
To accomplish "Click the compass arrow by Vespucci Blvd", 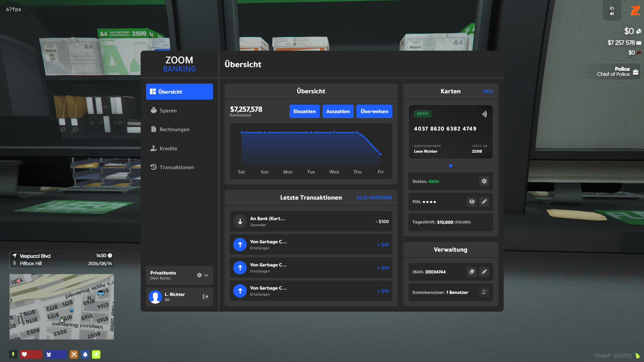I will point(14,256).
